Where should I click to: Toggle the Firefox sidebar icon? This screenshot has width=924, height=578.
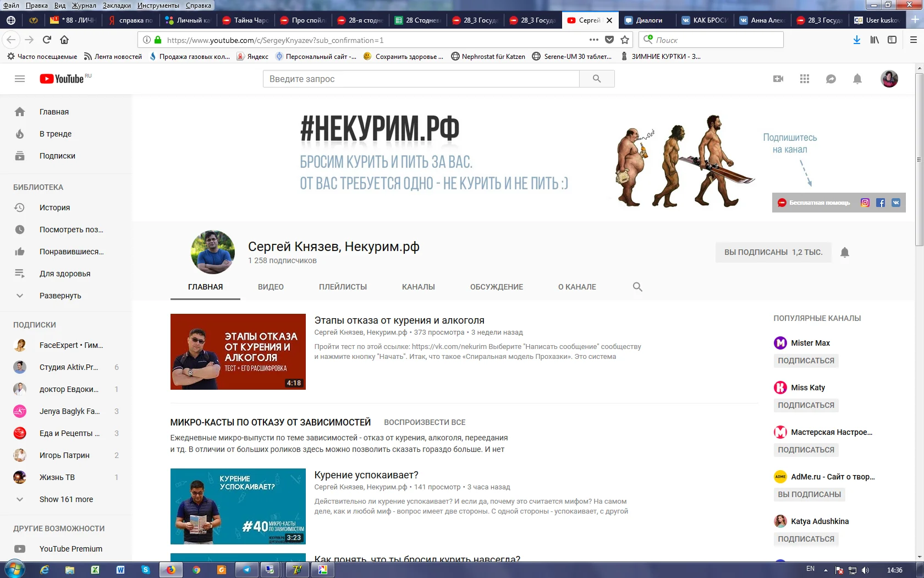[x=892, y=40]
